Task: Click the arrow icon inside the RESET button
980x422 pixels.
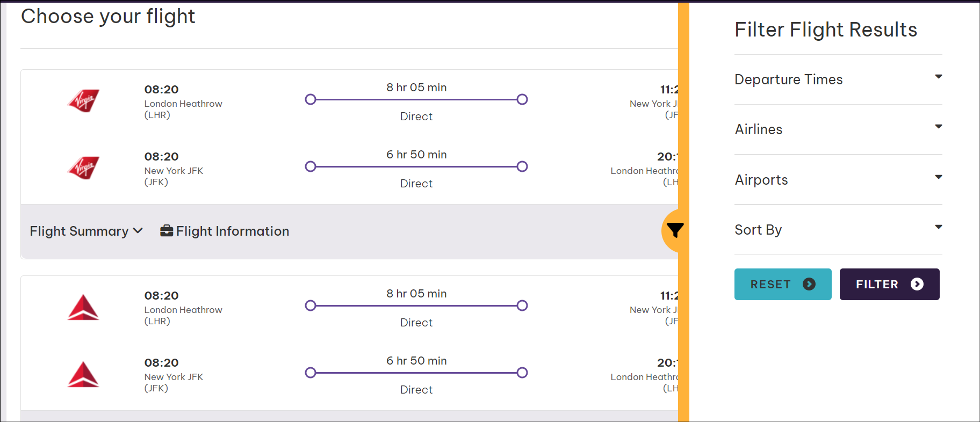Action: [x=809, y=284]
